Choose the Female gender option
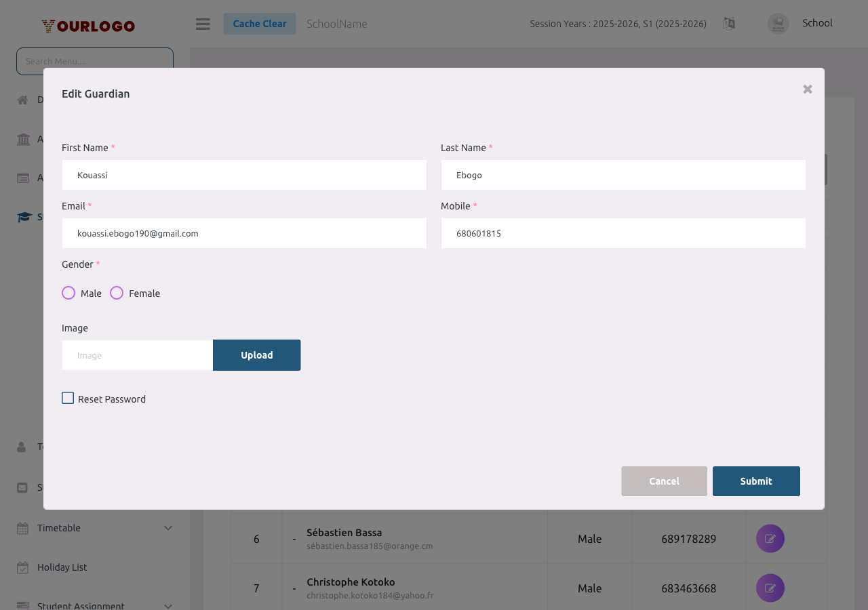Image resolution: width=868 pixels, height=610 pixels. coord(116,292)
